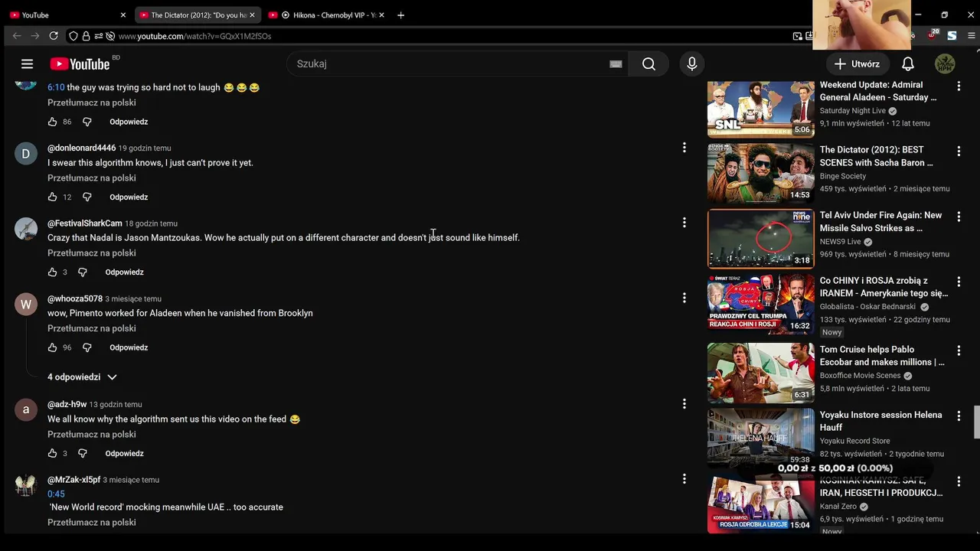Viewport: 980px width, 551px height.
Task: Like the FestivalSharkCam comment
Action: point(52,272)
